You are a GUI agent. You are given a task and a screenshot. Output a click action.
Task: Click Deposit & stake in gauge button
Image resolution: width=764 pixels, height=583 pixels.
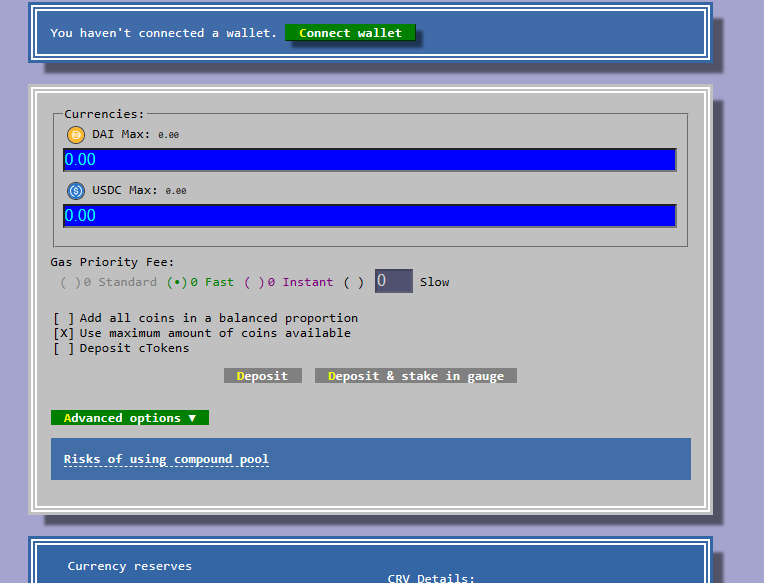tap(416, 376)
